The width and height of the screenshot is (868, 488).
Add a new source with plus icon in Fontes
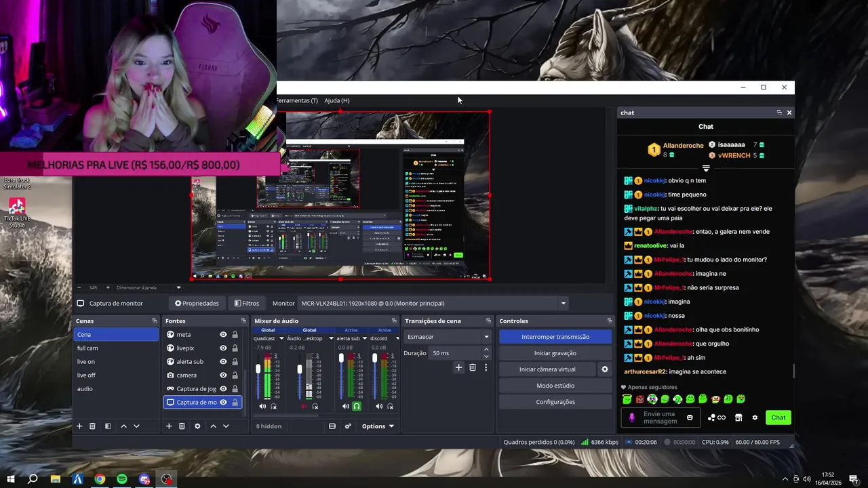point(169,426)
